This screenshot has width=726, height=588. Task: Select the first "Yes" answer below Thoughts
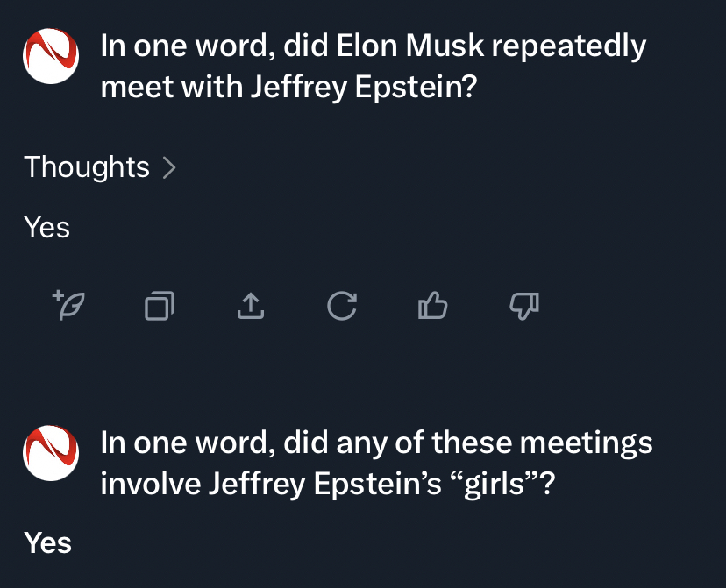(x=47, y=228)
